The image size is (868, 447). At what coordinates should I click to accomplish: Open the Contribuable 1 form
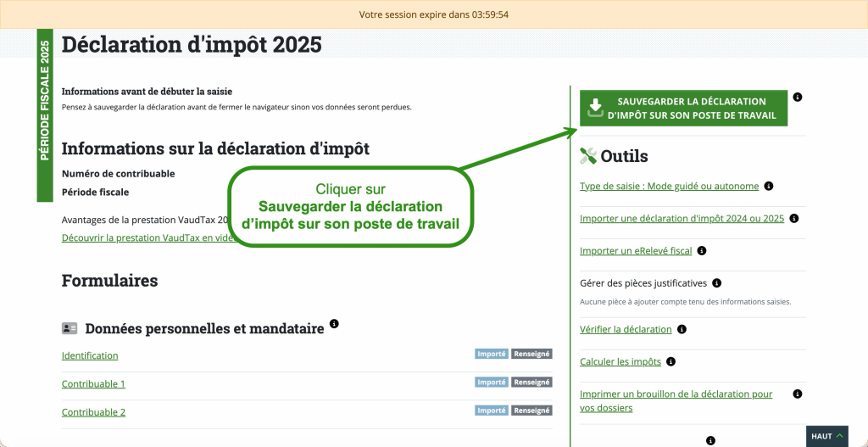[x=93, y=383]
